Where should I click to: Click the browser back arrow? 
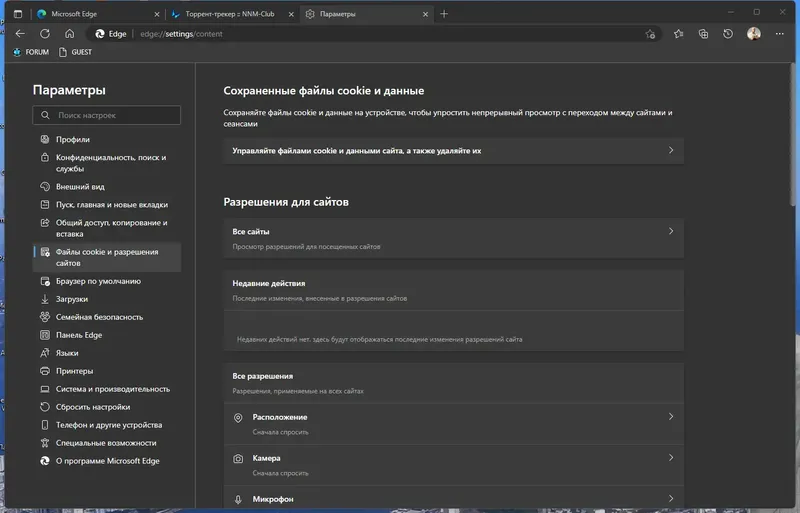pyautogui.click(x=20, y=33)
